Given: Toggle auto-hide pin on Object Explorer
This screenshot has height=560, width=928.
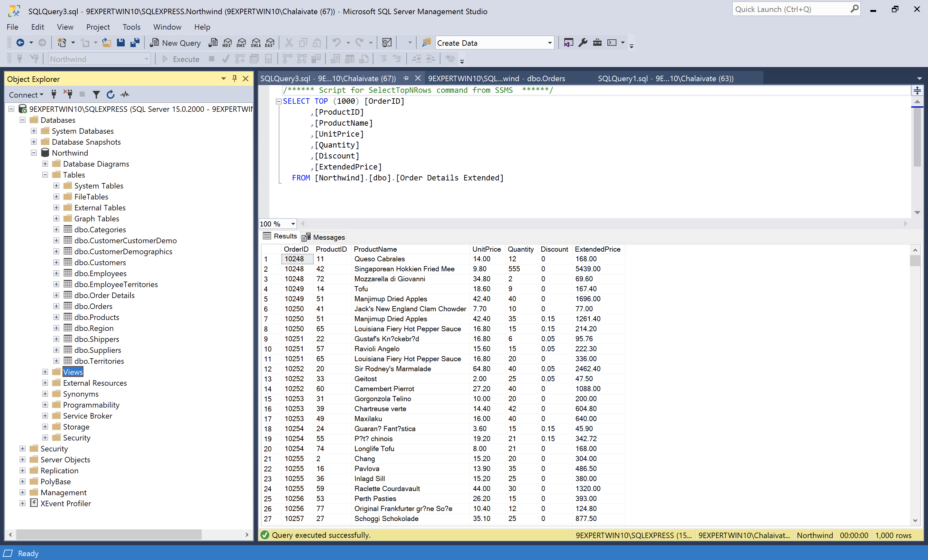Looking at the screenshot, I should pyautogui.click(x=234, y=79).
